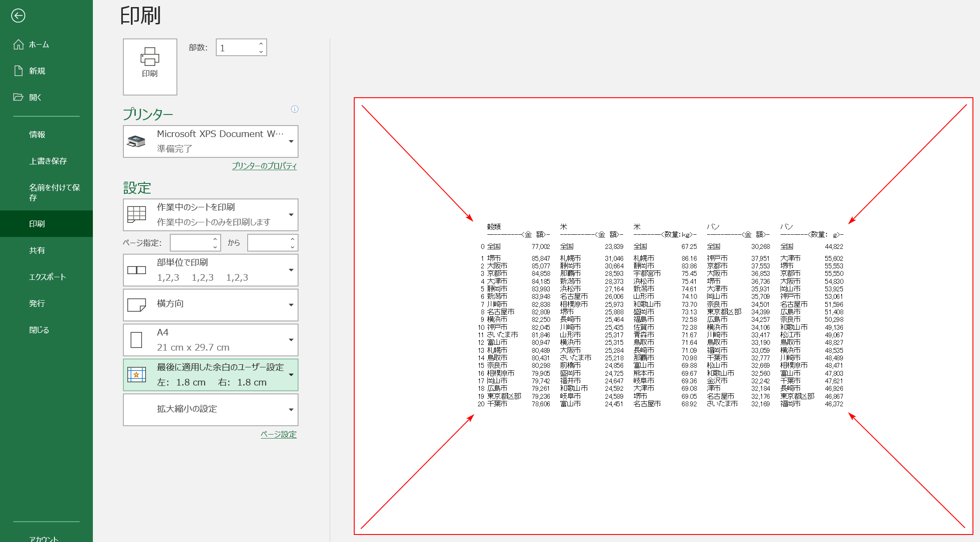Click the XPS printer device icon
The width and height of the screenshot is (980, 542).
click(x=136, y=141)
